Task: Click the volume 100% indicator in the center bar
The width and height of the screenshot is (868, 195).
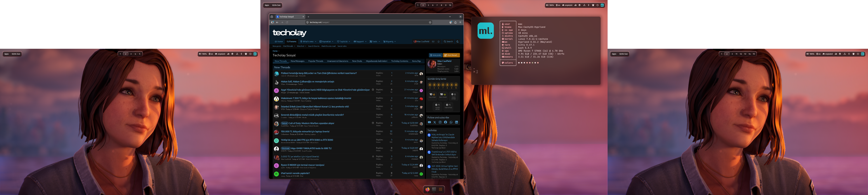Action: pyautogui.click(x=550, y=5)
